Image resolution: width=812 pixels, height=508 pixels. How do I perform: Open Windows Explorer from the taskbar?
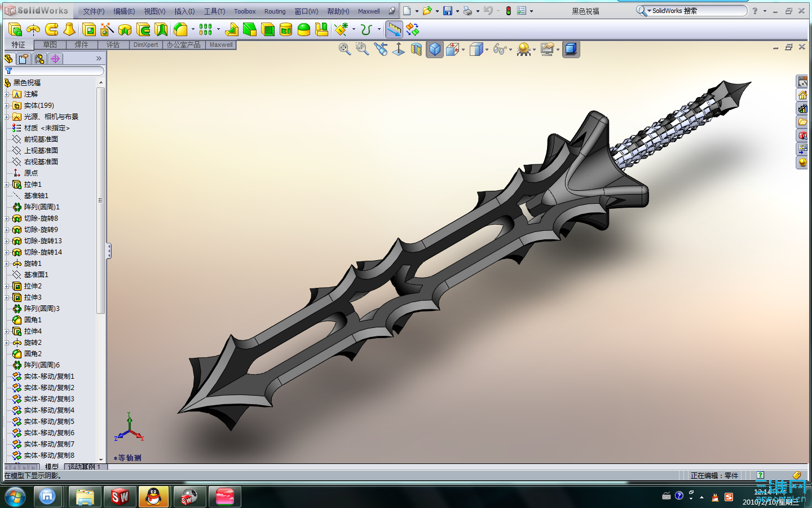85,497
